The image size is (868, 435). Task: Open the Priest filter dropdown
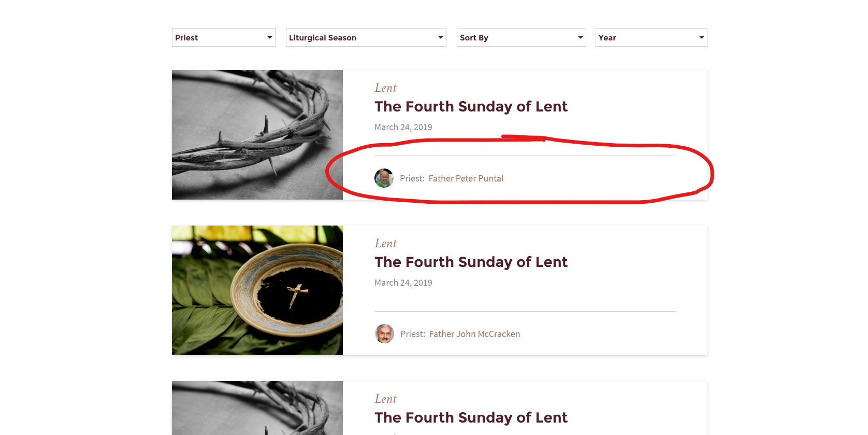[223, 37]
